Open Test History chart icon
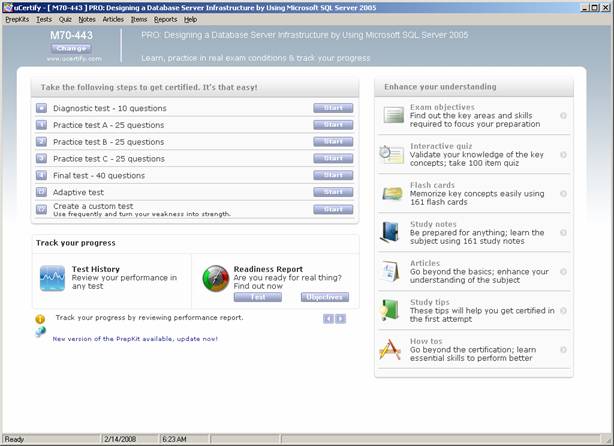614x446 pixels. click(52, 278)
